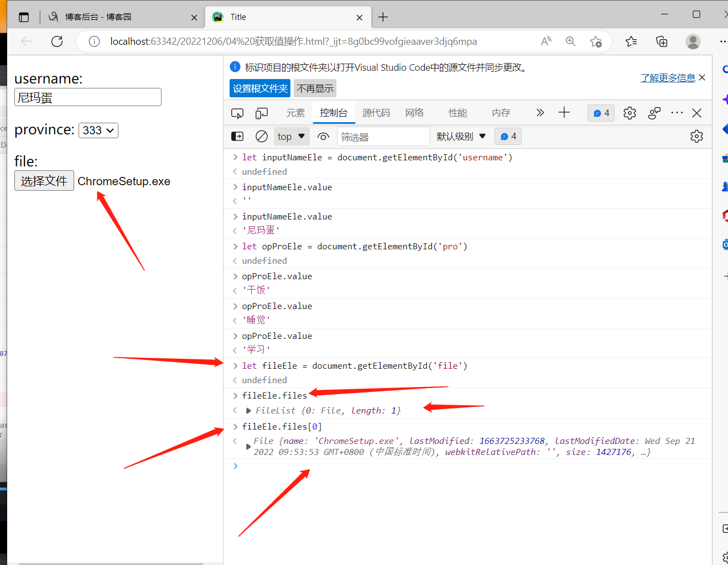Click the 不再显示 button
728x565 pixels.
315,88
